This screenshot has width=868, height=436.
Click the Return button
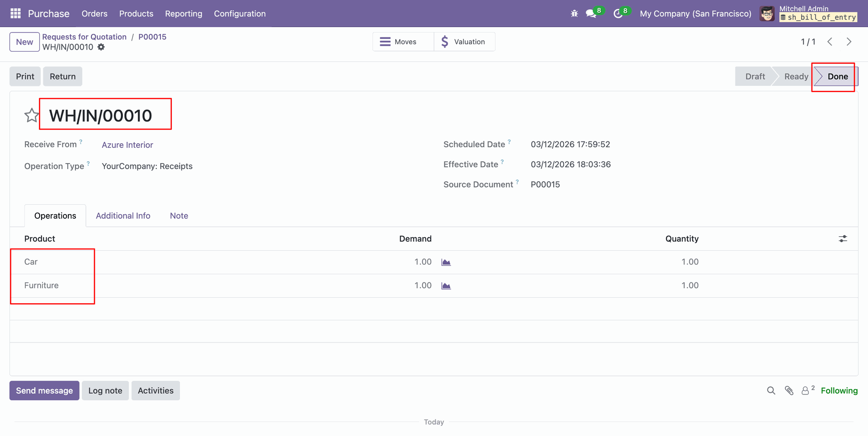click(x=62, y=76)
